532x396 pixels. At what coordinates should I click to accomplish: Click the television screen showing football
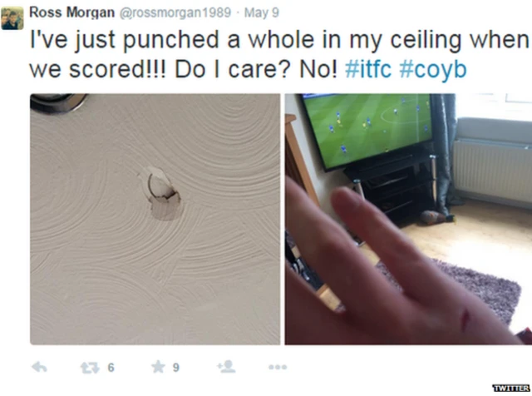(367, 130)
